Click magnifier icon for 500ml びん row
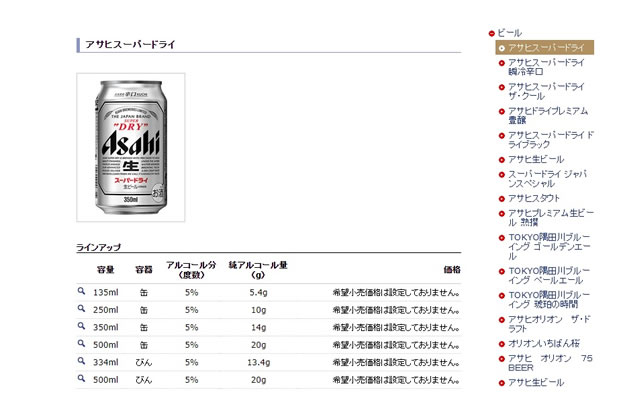The image size is (640, 420). (81, 379)
